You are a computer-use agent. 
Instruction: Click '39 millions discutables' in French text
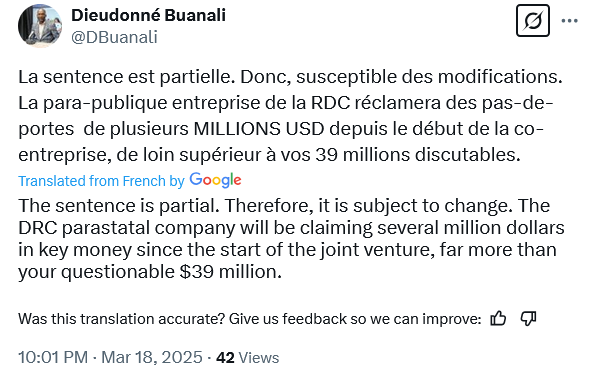pos(418,155)
